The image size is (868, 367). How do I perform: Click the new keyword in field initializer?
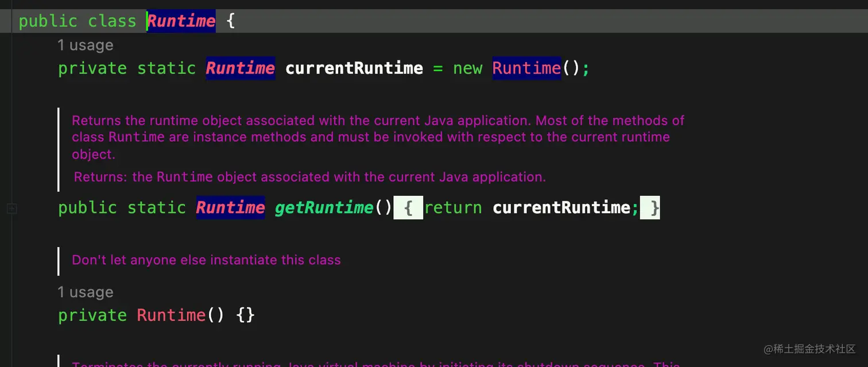(x=467, y=68)
